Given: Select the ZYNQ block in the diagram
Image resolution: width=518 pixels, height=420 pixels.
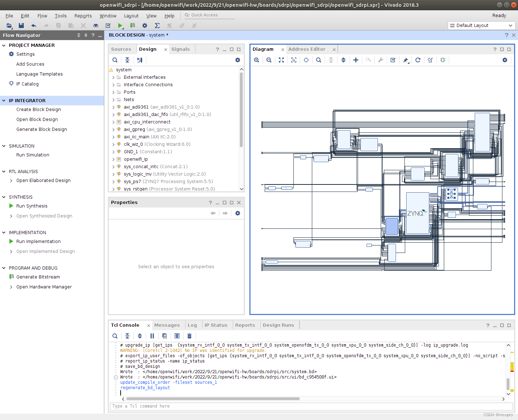Looking at the screenshot, I should pos(418,213).
